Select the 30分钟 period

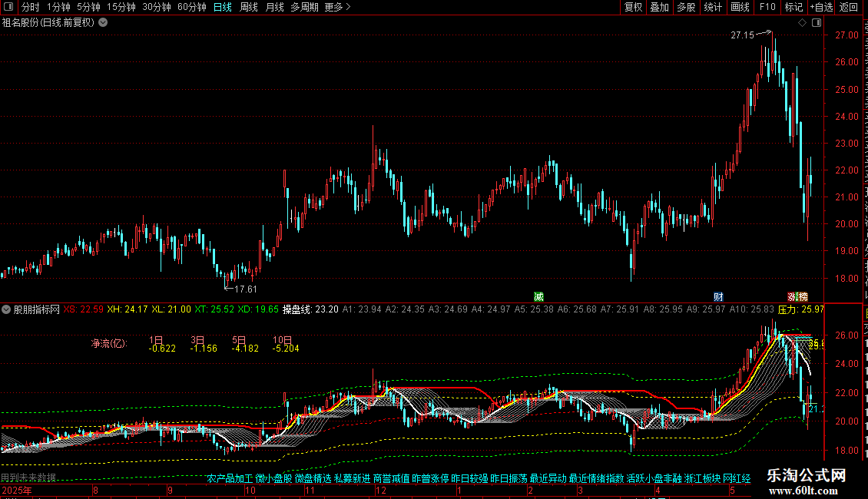point(157,7)
